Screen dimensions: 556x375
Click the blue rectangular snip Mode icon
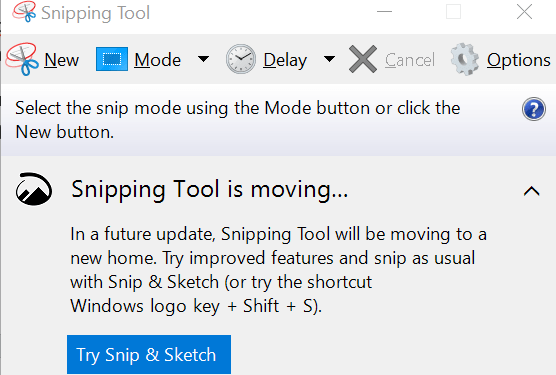click(x=112, y=59)
